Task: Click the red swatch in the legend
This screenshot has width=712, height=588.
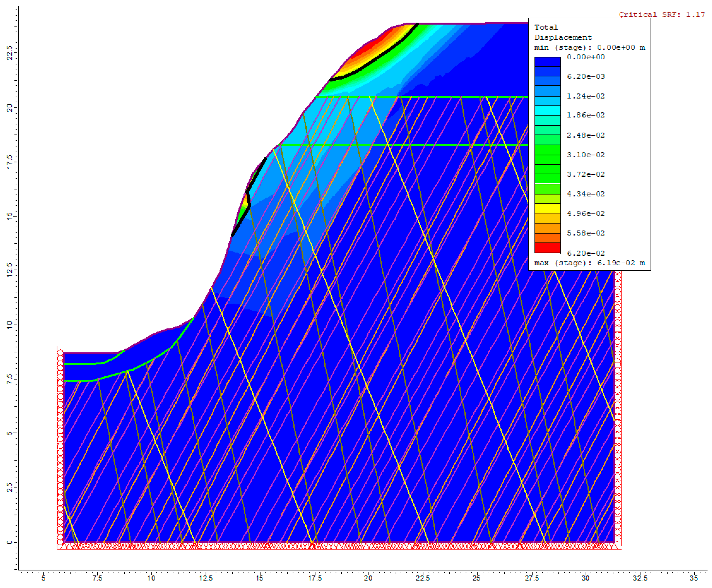Action: (547, 248)
